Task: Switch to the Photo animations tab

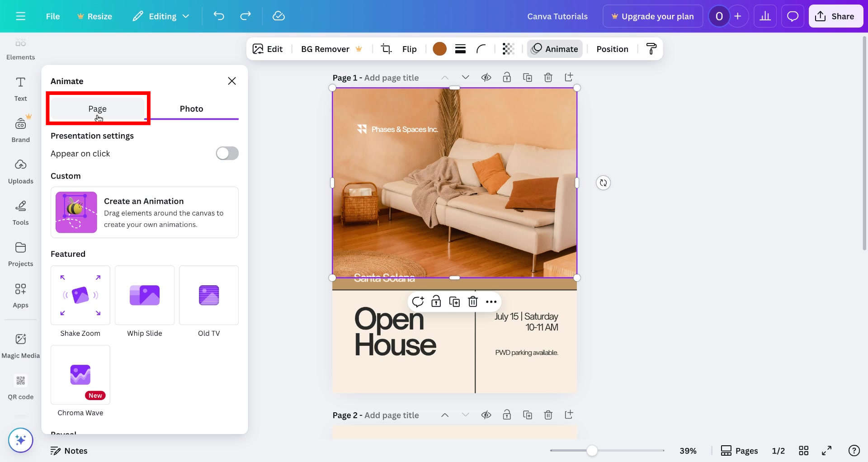Action: tap(191, 108)
